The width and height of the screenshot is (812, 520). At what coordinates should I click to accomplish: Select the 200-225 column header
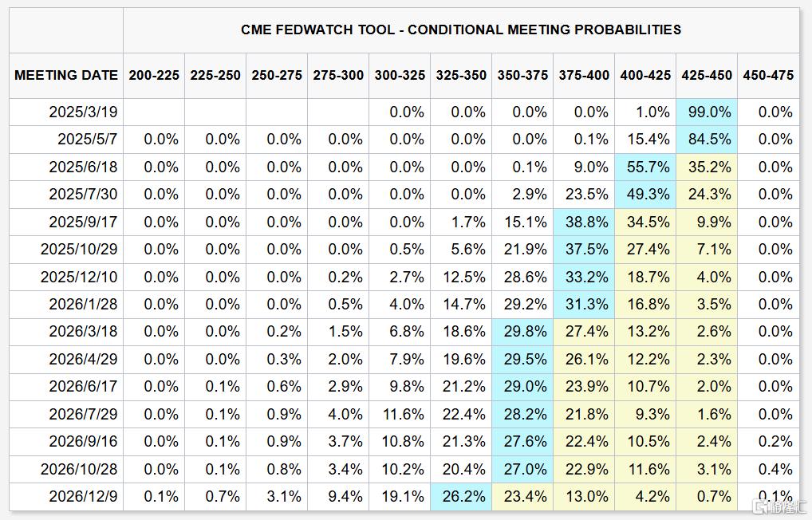(154, 75)
